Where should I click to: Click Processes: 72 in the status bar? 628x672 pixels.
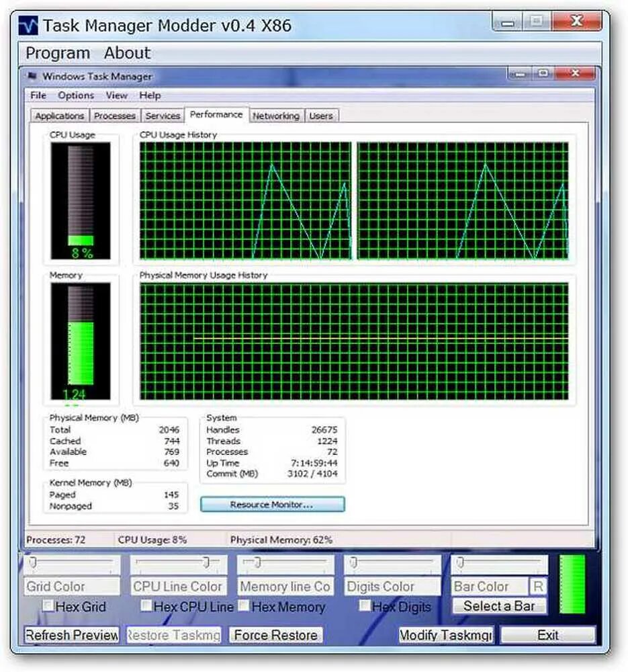click(x=56, y=540)
